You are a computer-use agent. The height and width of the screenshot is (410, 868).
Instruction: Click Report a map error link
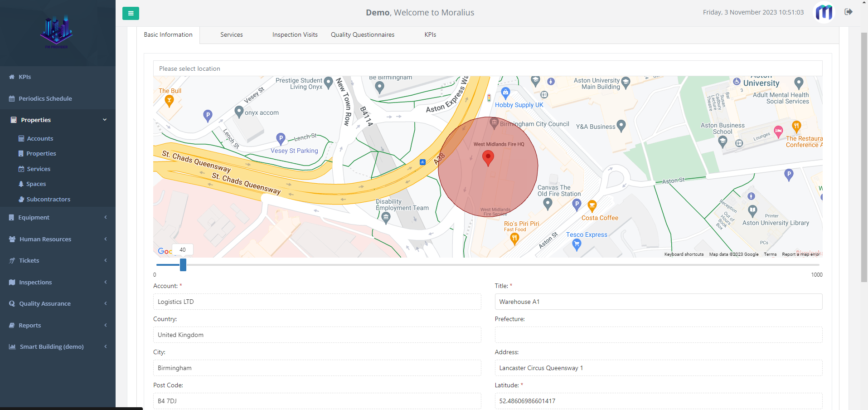tap(801, 254)
